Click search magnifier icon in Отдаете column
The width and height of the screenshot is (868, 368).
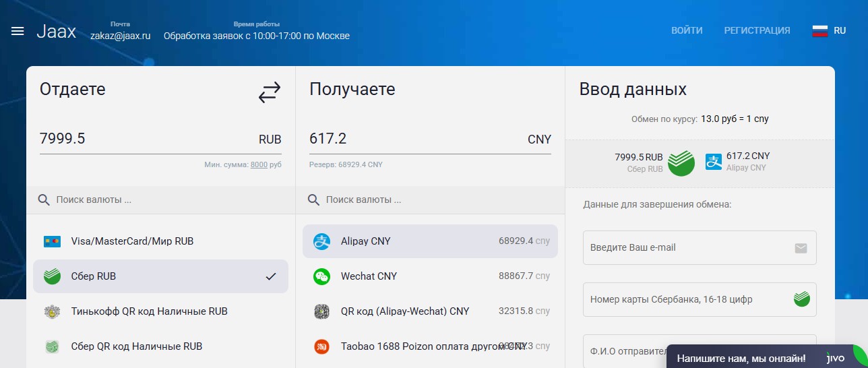tap(44, 200)
